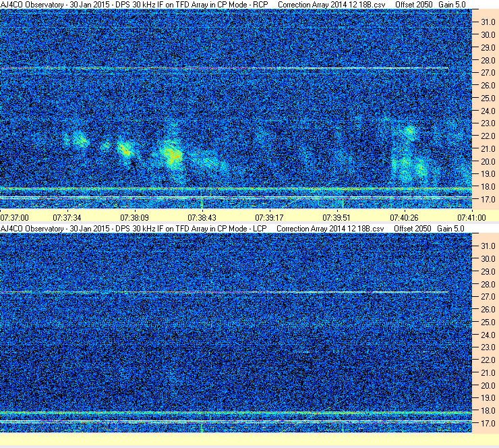This screenshot has height=448, width=499.
Task: Select the 25.0 frequency label in RCP panel
Action: (488, 98)
